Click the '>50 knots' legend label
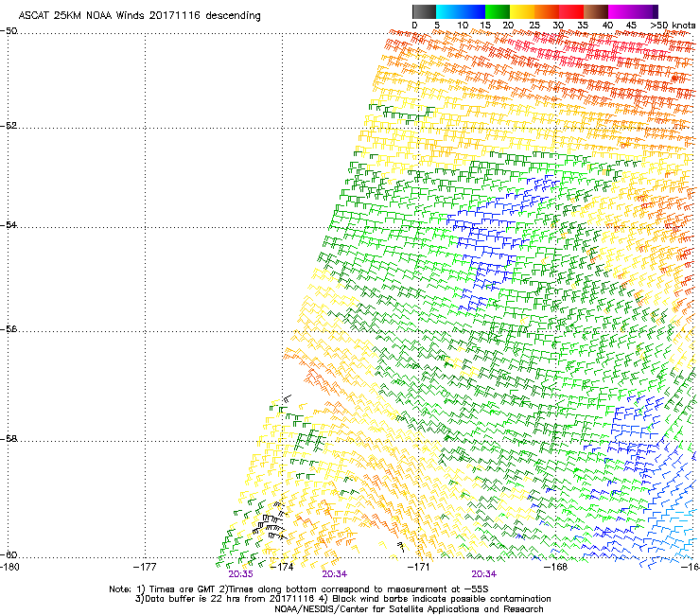This screenshot has width=700, height=615. pyautogui.click(x=674, y=26)
